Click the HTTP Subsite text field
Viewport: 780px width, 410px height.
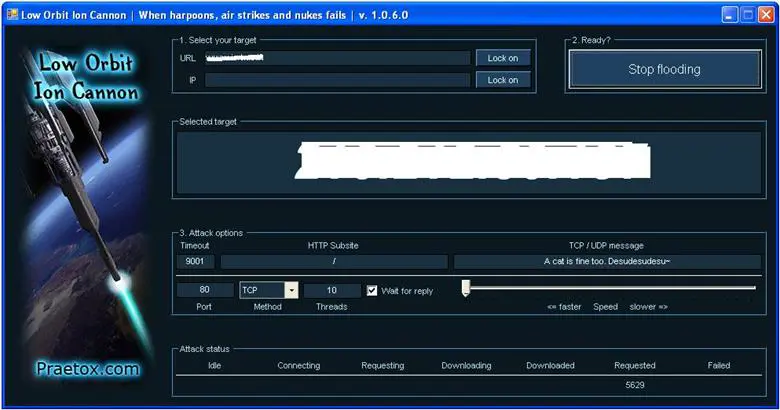tap(334, 262)
